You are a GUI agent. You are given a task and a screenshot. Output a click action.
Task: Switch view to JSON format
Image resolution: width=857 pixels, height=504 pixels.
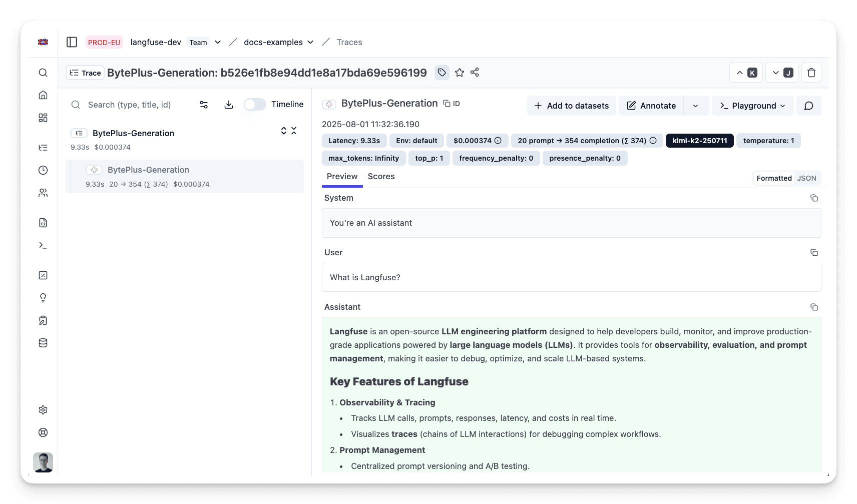click(x=806, y=178)
